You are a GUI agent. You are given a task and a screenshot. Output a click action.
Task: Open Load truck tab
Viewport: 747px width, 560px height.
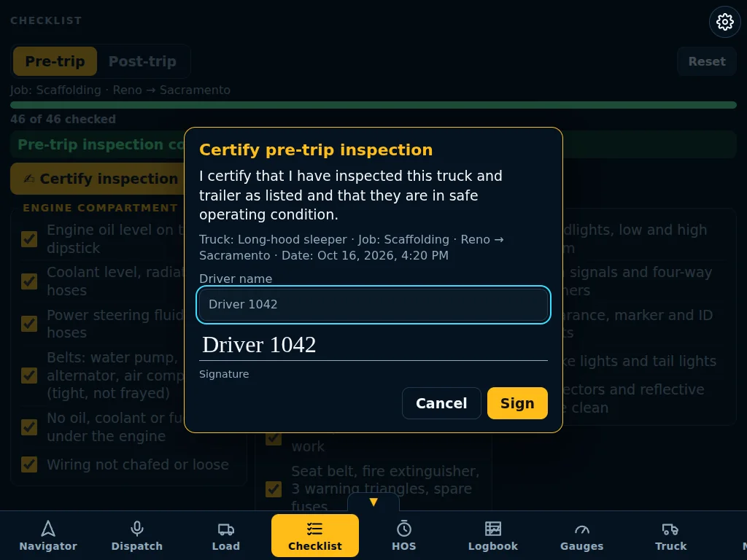(x=226, y=535)
